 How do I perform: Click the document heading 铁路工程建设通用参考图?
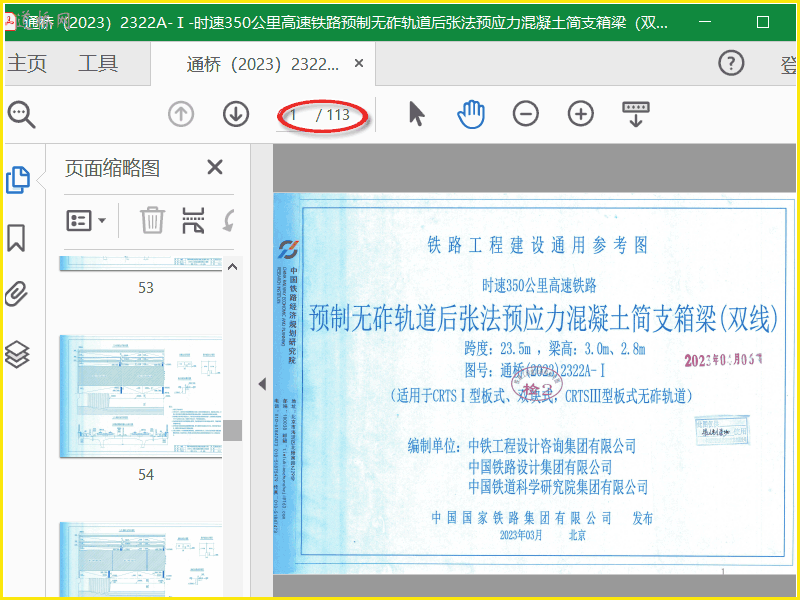[x=538, y=245]
